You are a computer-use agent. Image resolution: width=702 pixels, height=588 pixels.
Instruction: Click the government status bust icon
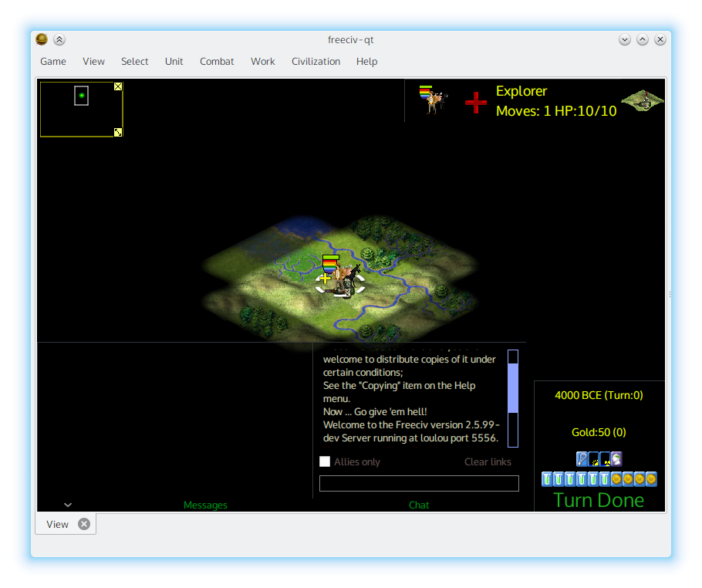(616, 460)
